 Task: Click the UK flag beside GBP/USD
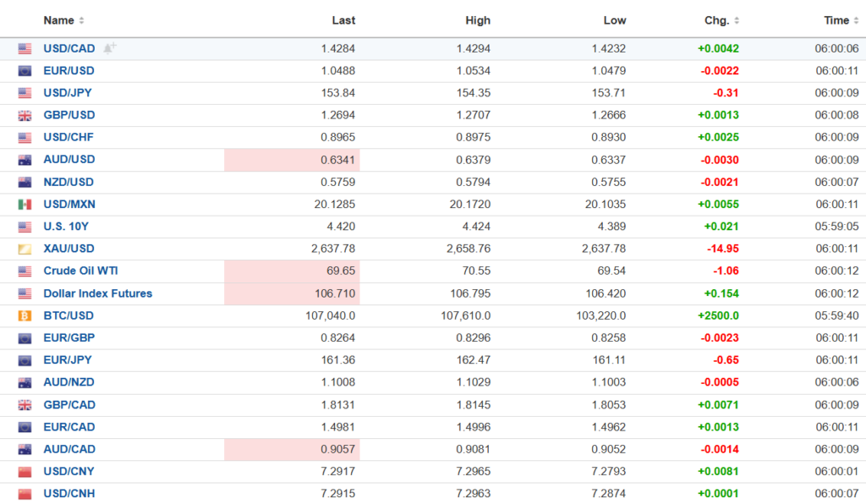tap(25, 115)
